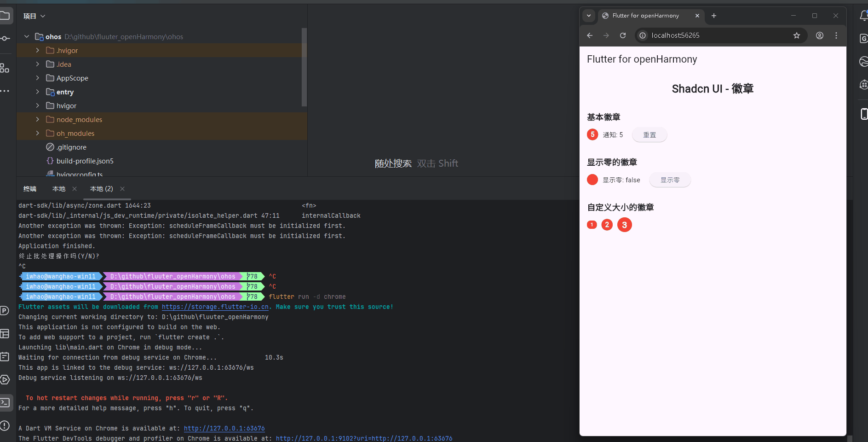Screen dimensions: 868x442
Task: Open the Chrome tab search dropdown
Action: (589, 16)
